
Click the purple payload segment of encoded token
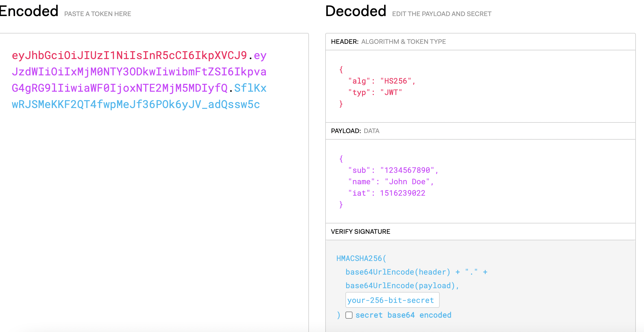click(x=139, y=72)
